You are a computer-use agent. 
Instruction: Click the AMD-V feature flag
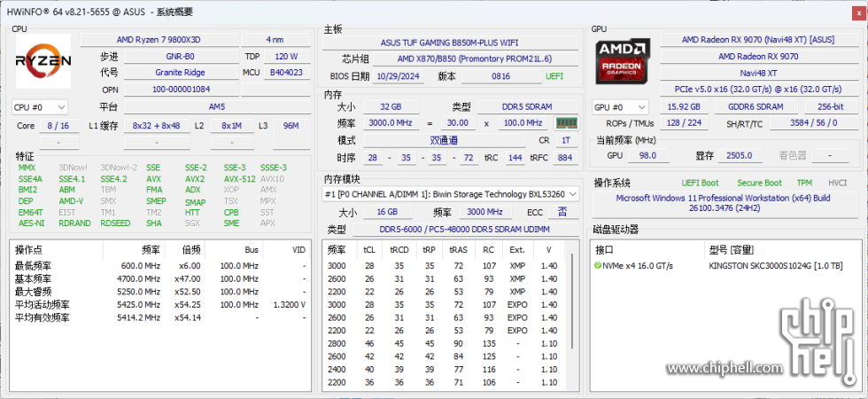71,201
